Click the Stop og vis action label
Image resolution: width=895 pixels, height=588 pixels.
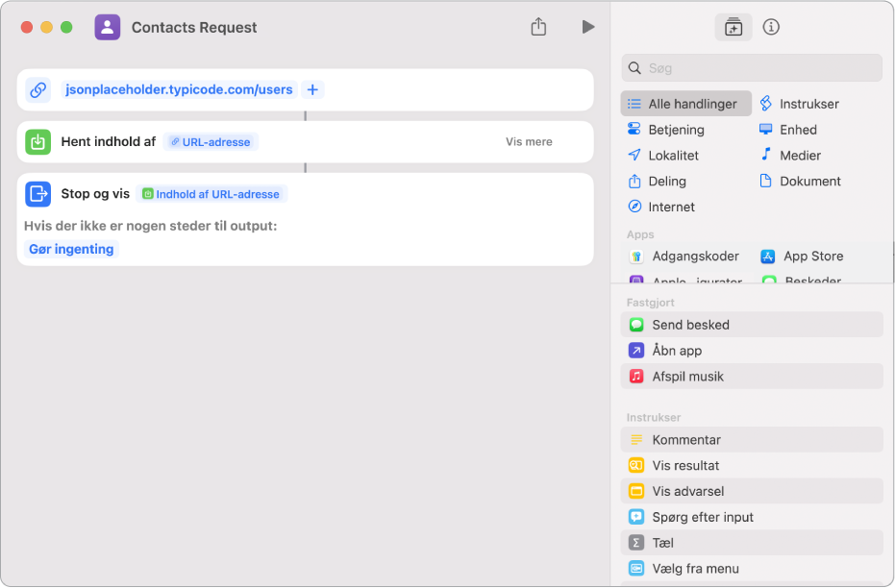(95, 194)
